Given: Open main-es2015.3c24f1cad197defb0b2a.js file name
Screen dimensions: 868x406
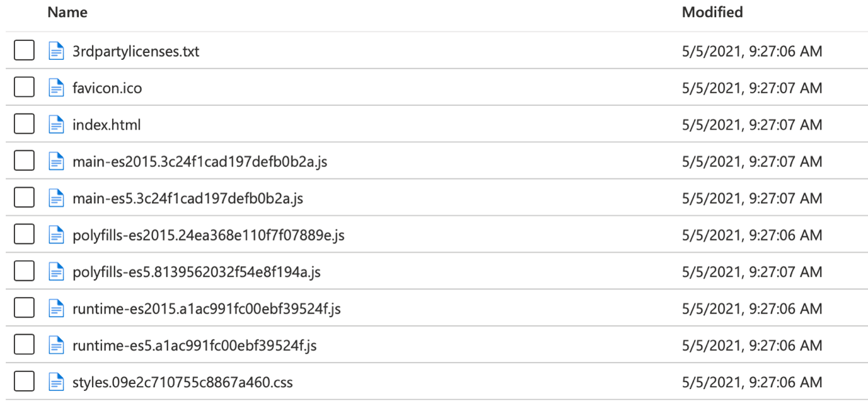Looking at the screenshot, I should coord(200,162).
